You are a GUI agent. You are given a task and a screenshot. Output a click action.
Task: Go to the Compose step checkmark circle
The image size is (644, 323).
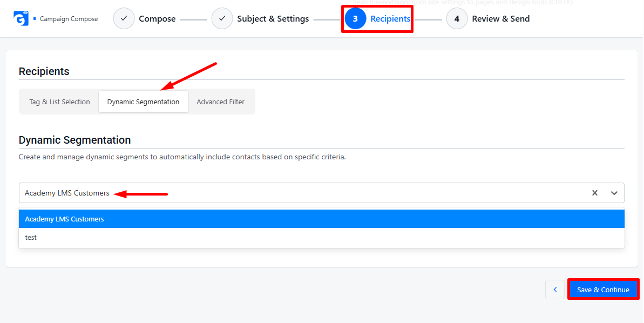coord(124,18)
